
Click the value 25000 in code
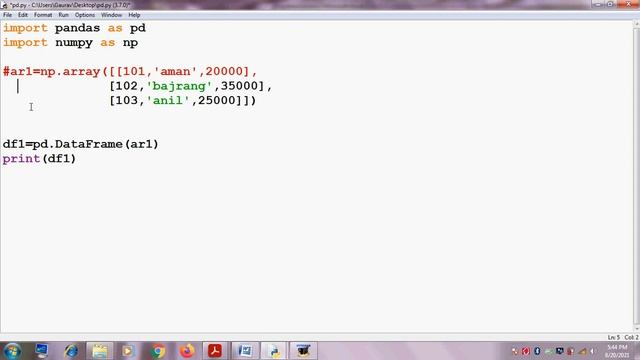[x=217, y=100]
